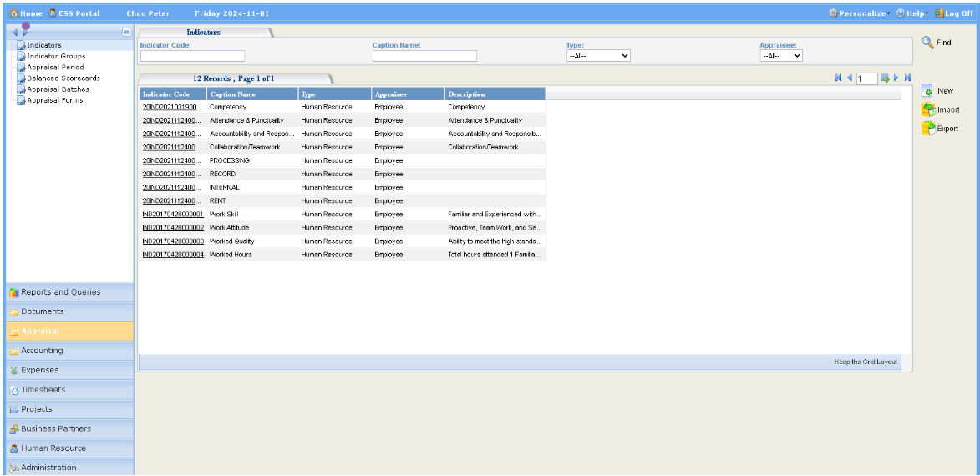Open the Projects module
980x476 pixels.
point(70,409)
